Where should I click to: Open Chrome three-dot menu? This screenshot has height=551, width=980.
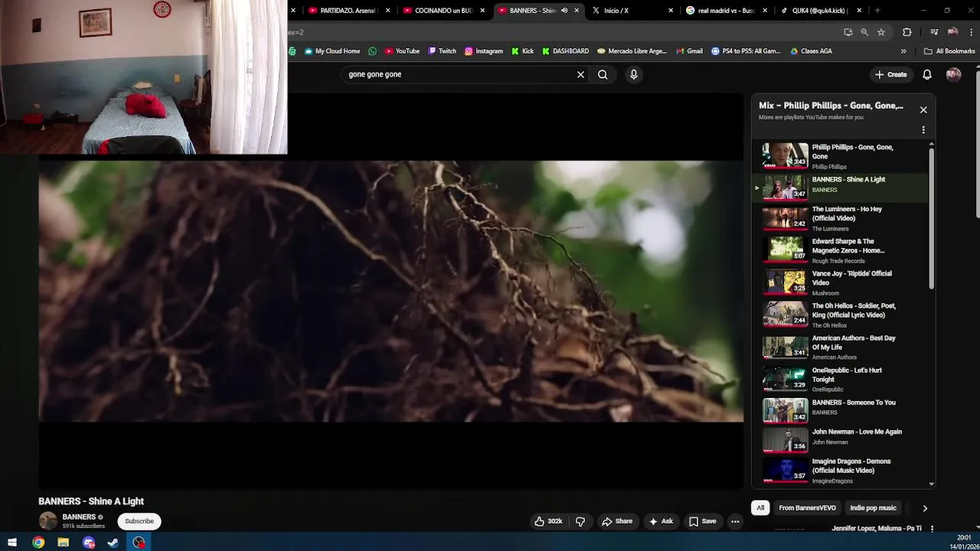972,32
